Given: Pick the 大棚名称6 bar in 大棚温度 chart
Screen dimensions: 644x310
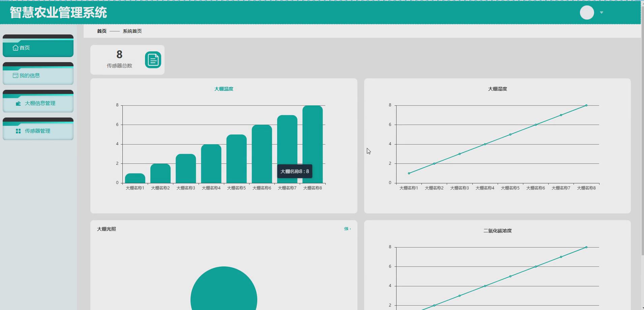Looking at the screenshot, I should pyautogui.click(x=262, y=154).
